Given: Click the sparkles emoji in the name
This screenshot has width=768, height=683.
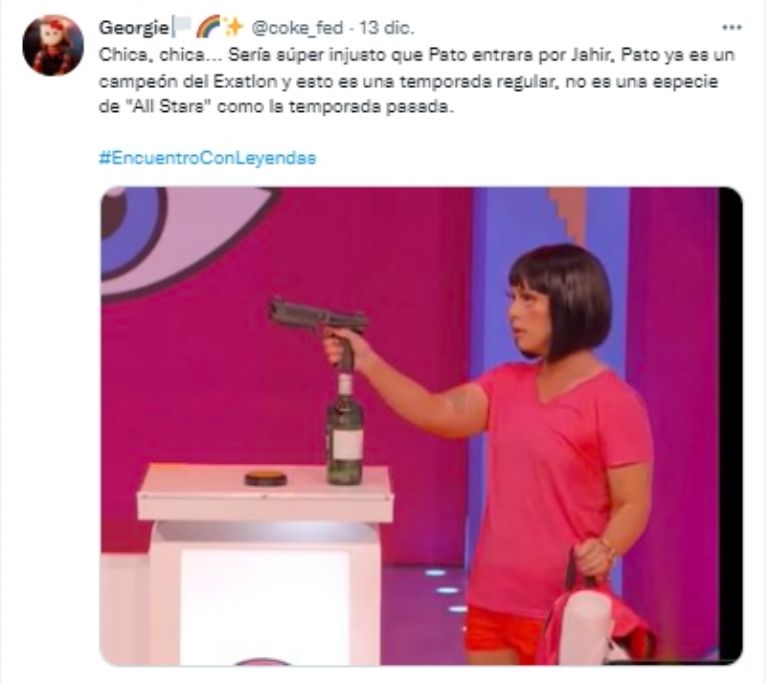Looking at the screenshot, I should (233, 27).
